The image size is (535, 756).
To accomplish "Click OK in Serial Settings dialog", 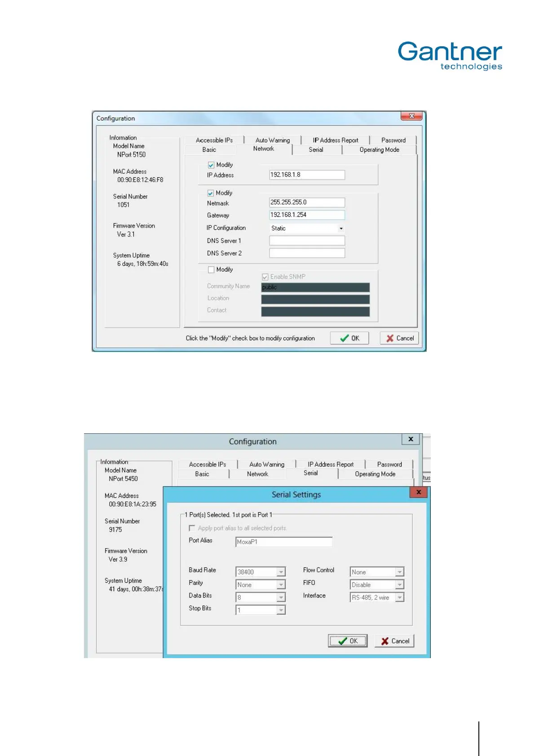I will pyautogui.click(x=348, y=641).
